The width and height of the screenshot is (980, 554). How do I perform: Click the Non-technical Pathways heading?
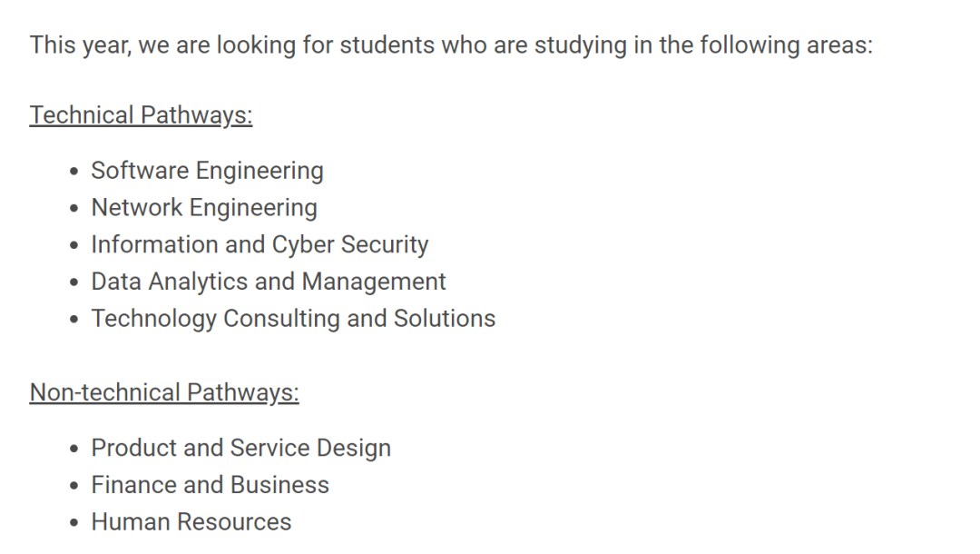click(x=163, y=393)
